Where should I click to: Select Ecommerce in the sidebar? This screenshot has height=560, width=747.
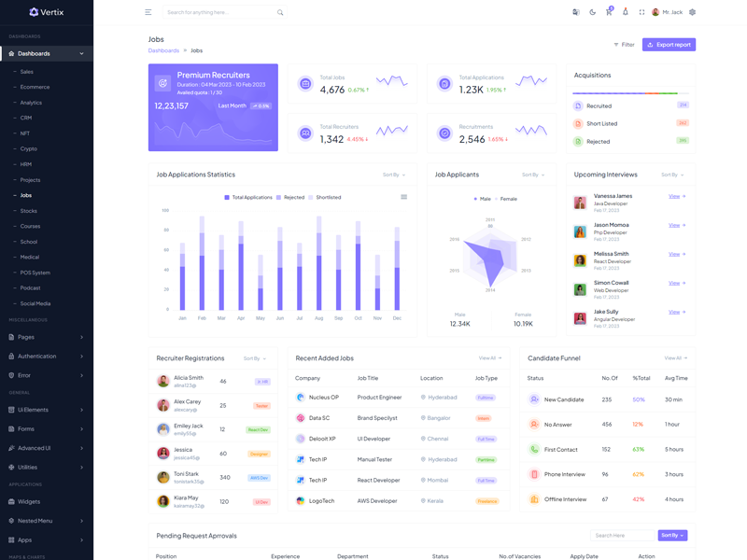coord(35,87)
